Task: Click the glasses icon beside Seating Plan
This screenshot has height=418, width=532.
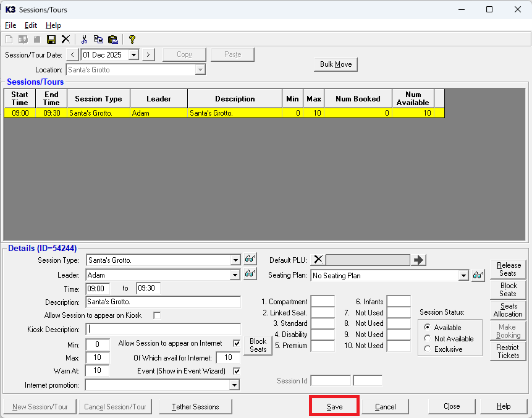Action: pos(478,276)
